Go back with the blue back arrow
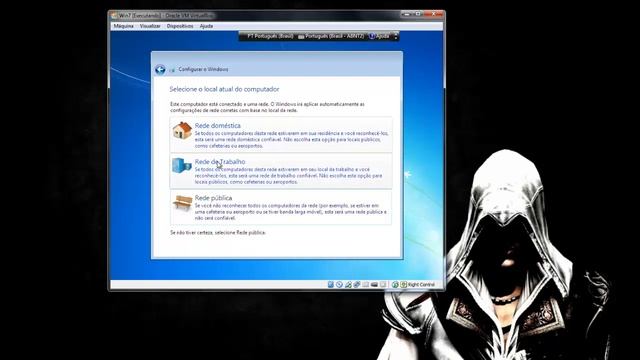The height and width of the screenshot is (360, 640). [160, 69]
